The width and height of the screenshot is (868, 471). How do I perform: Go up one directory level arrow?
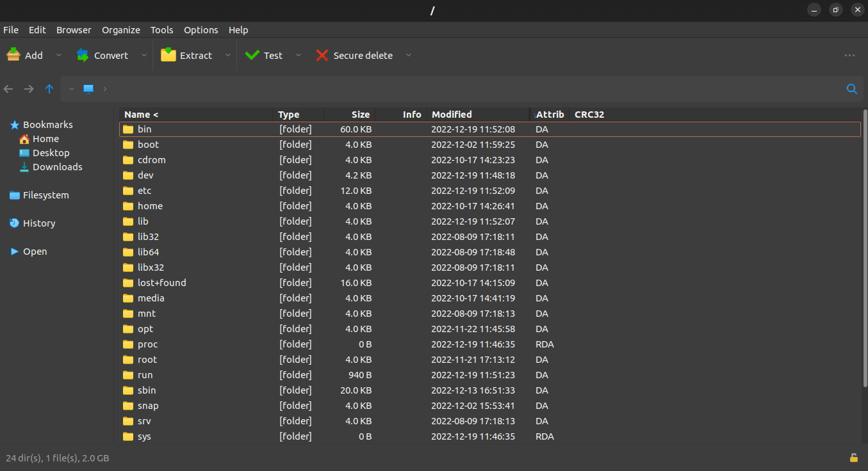pyautogui.click(x=49, y=89)
